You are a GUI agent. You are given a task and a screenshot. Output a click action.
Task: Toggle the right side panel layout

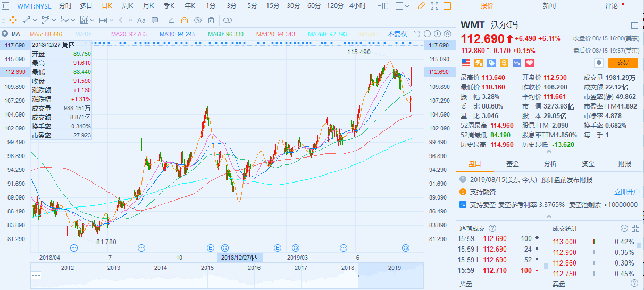pos(447,6)
